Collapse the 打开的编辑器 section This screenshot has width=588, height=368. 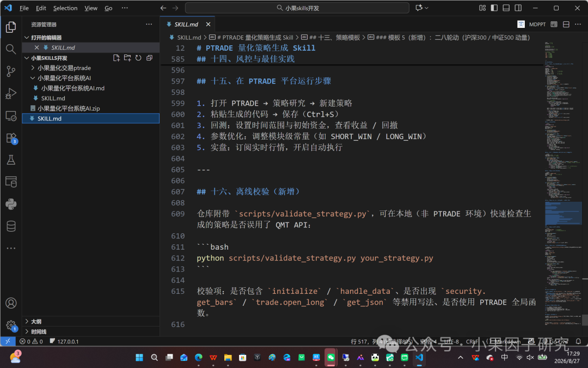(27, 38)
